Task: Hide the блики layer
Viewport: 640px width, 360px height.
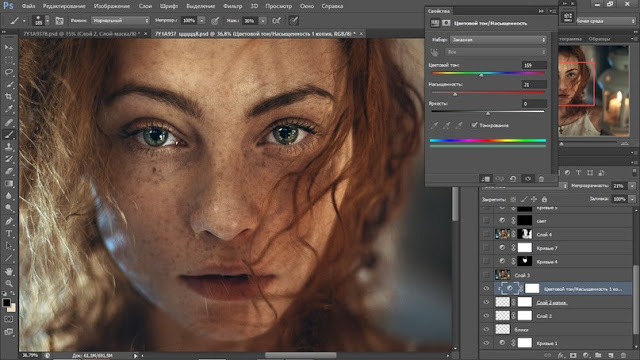Action: pos(486,329)
